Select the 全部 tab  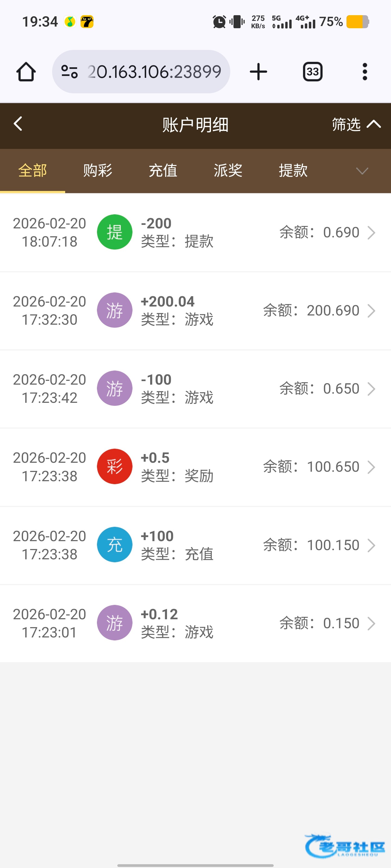tap(32, 171)
